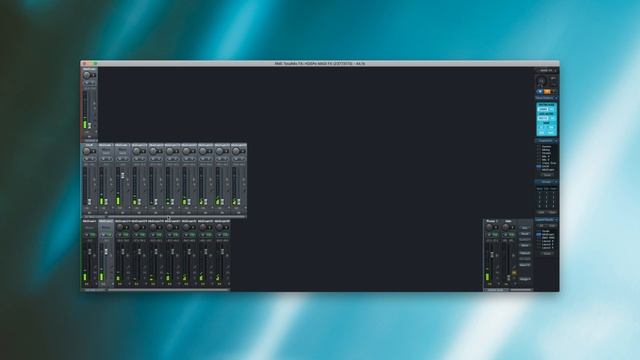This screenshot has height=360, width=640.
Task: Click the horizontal scrollbar under the bottom row
Action: tap(168, 290)
